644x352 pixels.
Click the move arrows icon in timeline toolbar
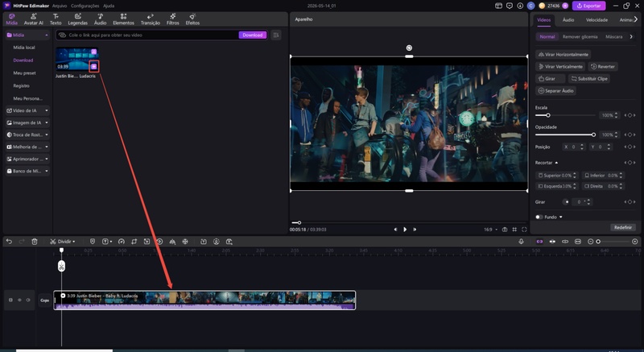point(185,242)
